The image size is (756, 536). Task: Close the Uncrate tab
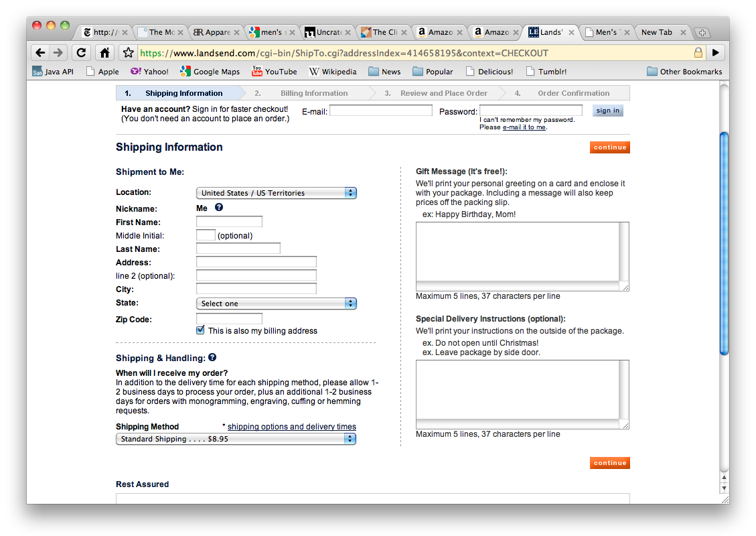(348, 32)
